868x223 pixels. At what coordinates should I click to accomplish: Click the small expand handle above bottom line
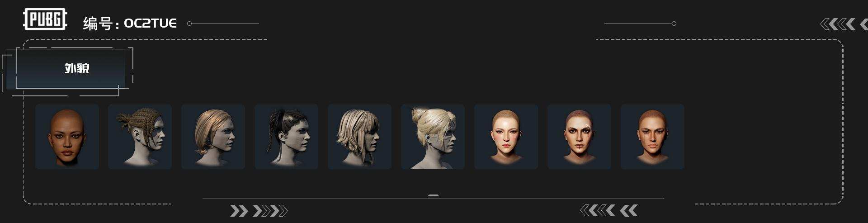433,195
